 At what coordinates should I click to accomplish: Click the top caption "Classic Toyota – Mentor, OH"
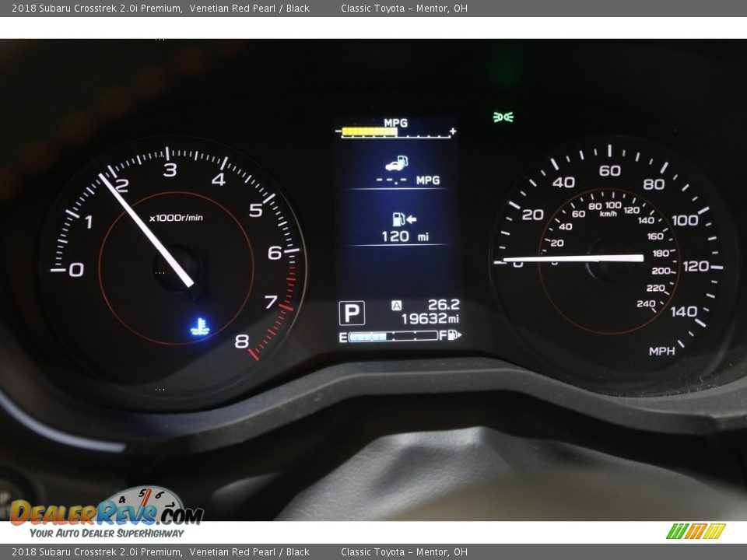(x=404, y=8)
